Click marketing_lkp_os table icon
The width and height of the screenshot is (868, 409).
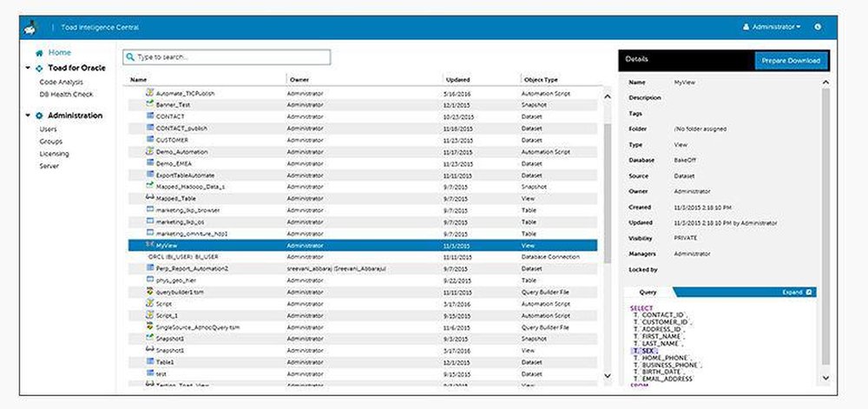pyautogui.click(x=149, y=221)
